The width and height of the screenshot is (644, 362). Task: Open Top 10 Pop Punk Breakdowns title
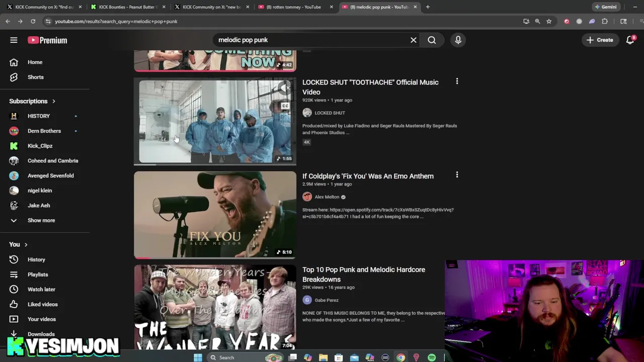pyautogui.click(x=364, y=275)
